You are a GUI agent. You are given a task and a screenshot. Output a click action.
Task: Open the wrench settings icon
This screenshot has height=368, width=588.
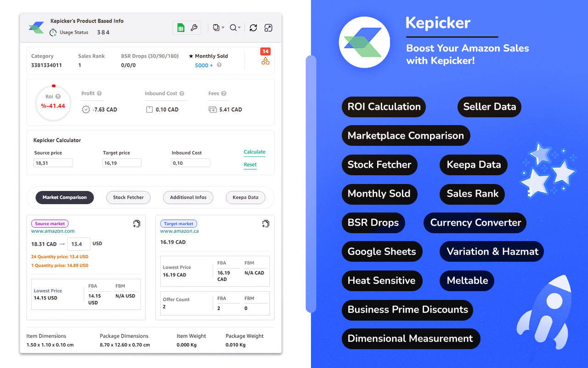tap(194, 28)
